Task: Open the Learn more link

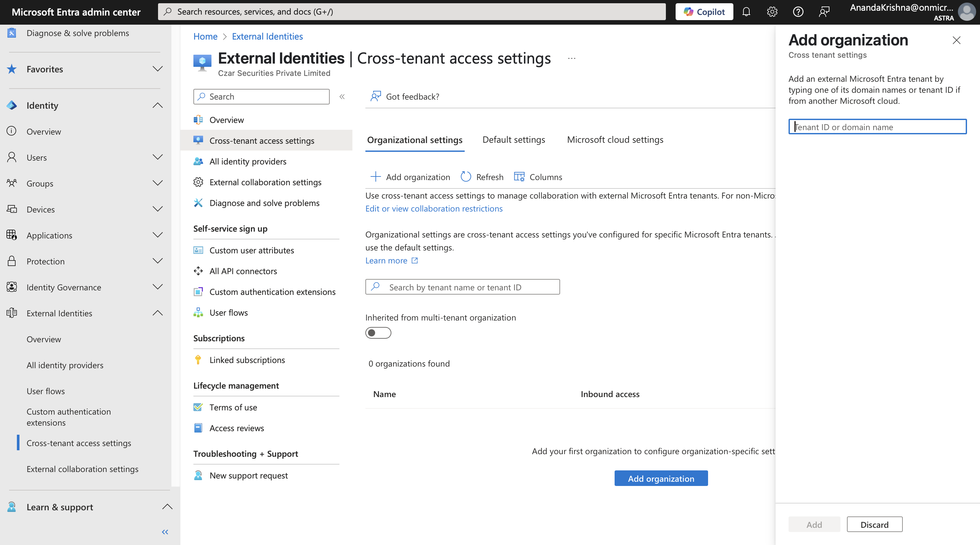Action: 391,260
